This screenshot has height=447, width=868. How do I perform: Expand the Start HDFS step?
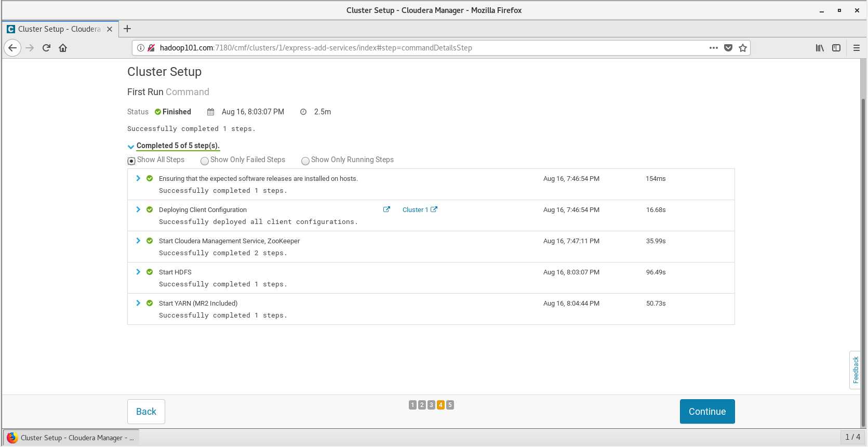(138, 272)
